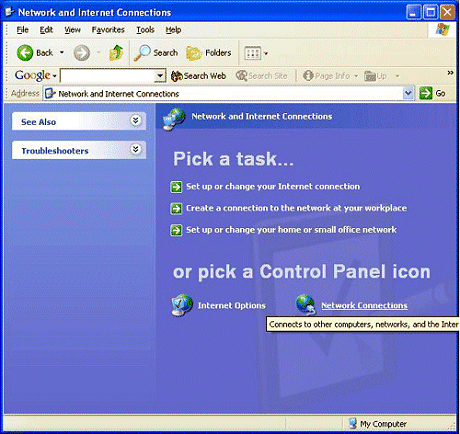Click arrow icon beside Internet connection task
The image size is (460, 434).
pyautogui.click(x=176, y=187)
